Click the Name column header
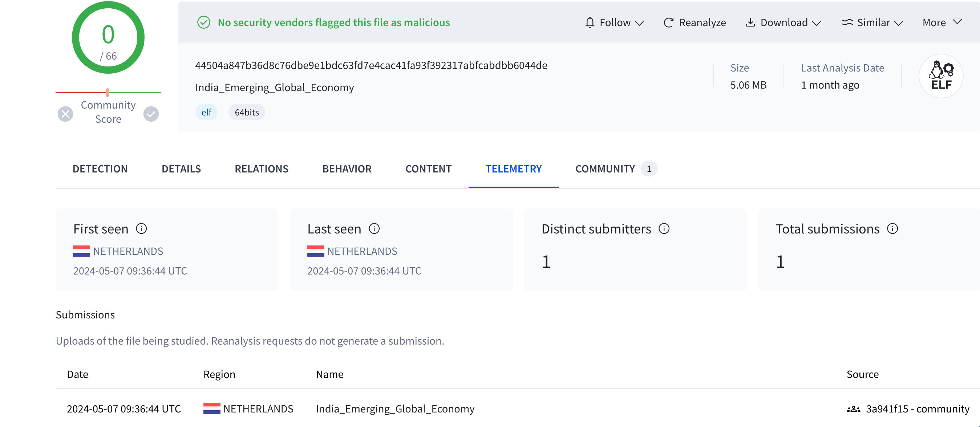 tap(329, 374)
